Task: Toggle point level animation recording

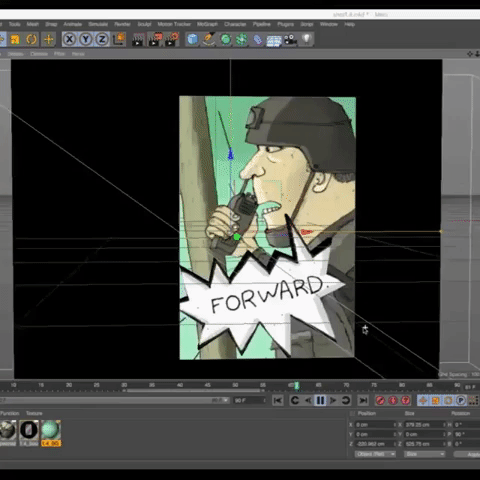Action: 473,400
